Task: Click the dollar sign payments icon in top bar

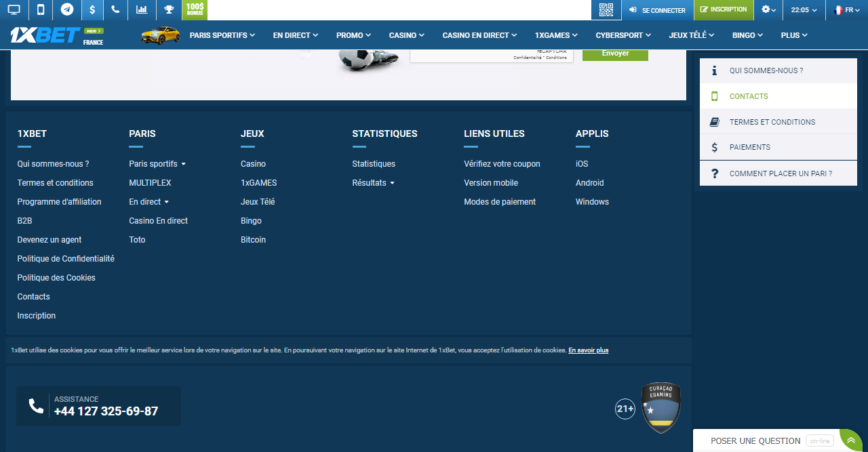Action: pyautogui.click(x=92, y=9)
